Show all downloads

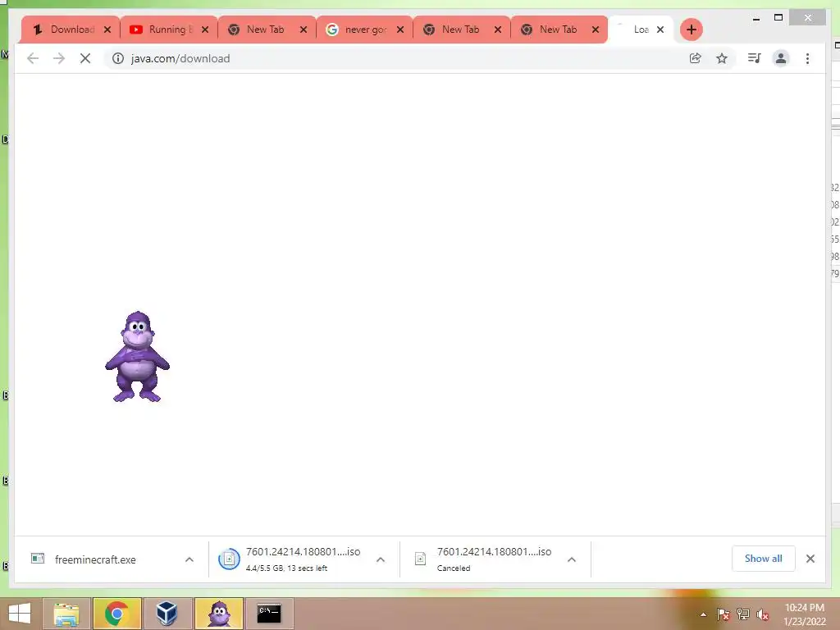[764, 559]
